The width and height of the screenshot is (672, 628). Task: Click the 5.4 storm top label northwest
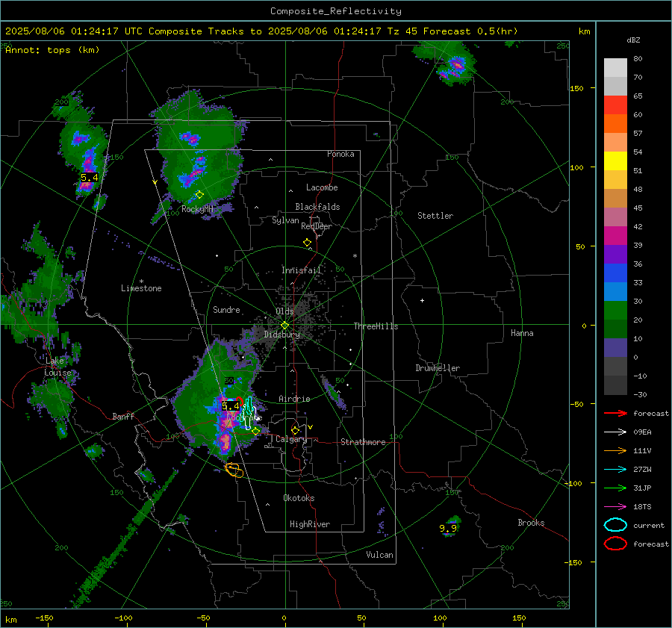[x=89, y=178]
